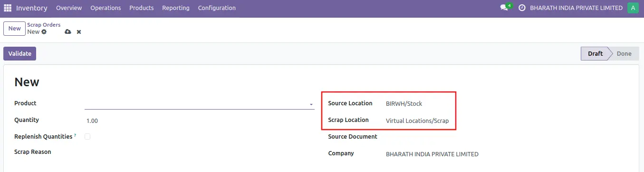Click the Validate button
This screenshot has height=172, width=644.
(x=19, y=54)
